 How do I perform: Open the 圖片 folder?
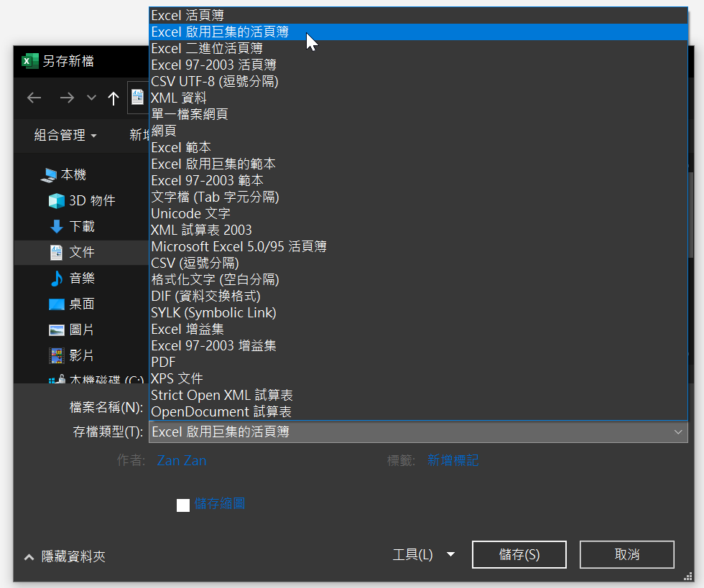[82, 330]
